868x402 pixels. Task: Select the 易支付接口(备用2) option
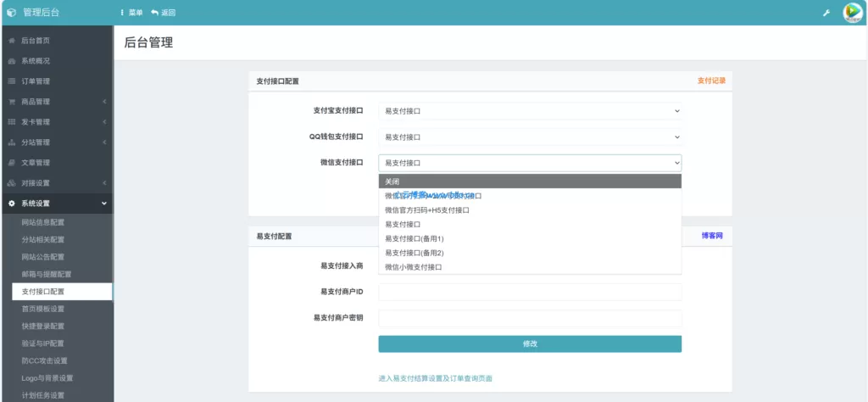[x=530, y=253]
